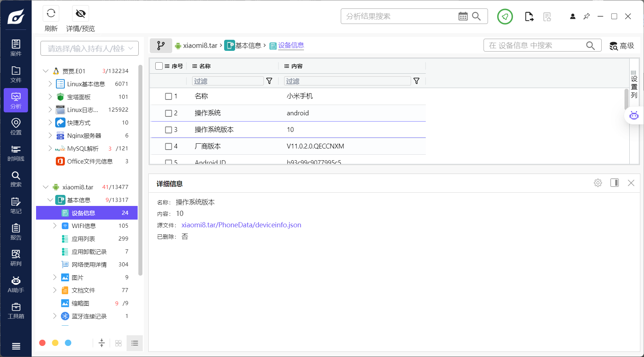644x357 pixels.
Task: Select the blue color tag dot
Action: pyautogui.click(x=68, y=343)
